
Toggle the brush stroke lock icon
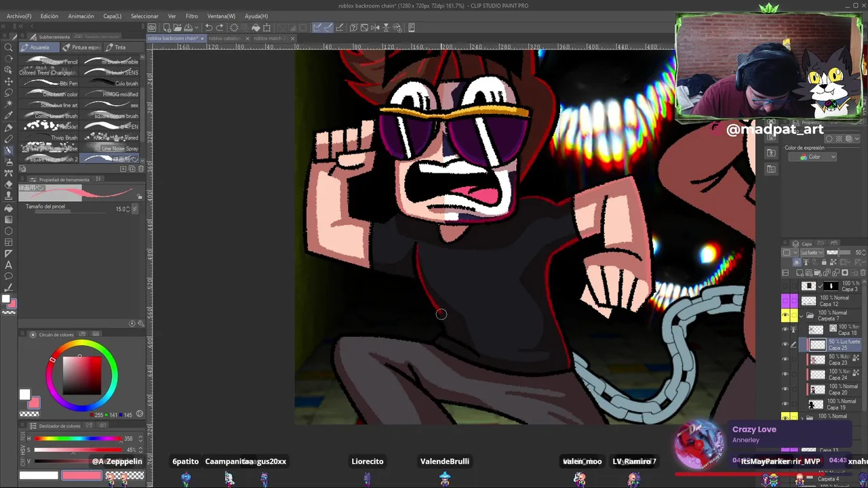pos(140,197)
